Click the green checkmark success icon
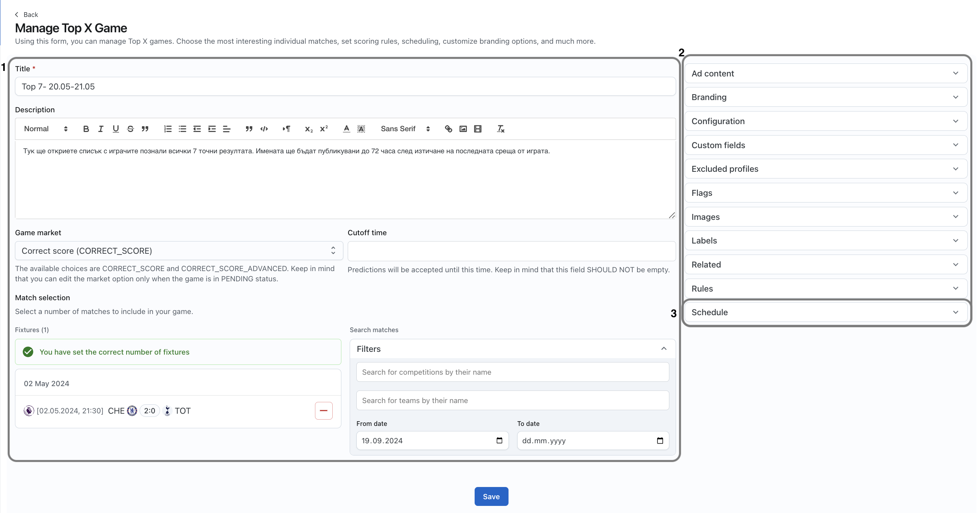Viewport: 980px width, 513px height. pyautogui.click(x=28, y=352)
